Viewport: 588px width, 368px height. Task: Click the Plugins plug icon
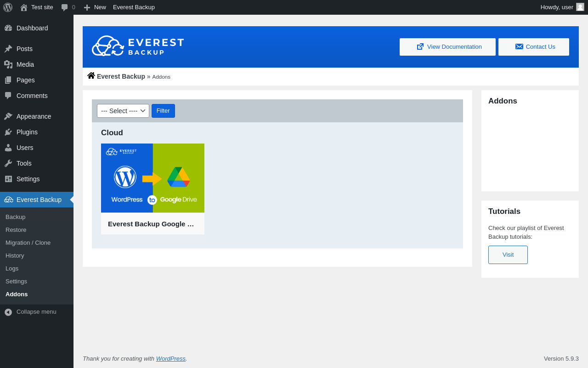[8, 132]
